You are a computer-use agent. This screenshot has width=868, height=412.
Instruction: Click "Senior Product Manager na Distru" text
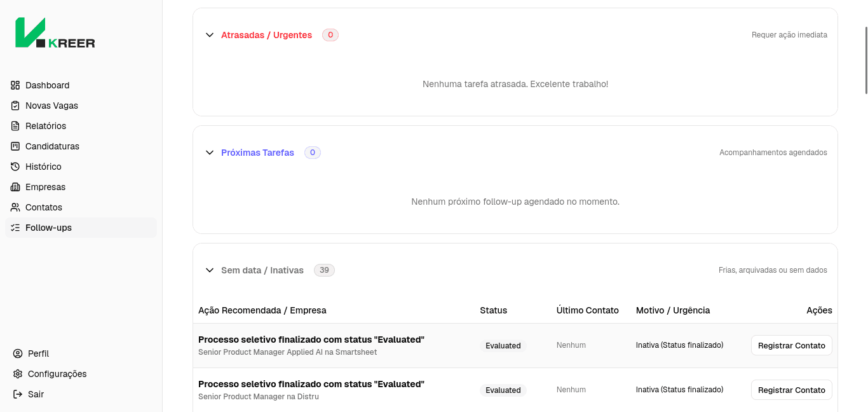259,397
